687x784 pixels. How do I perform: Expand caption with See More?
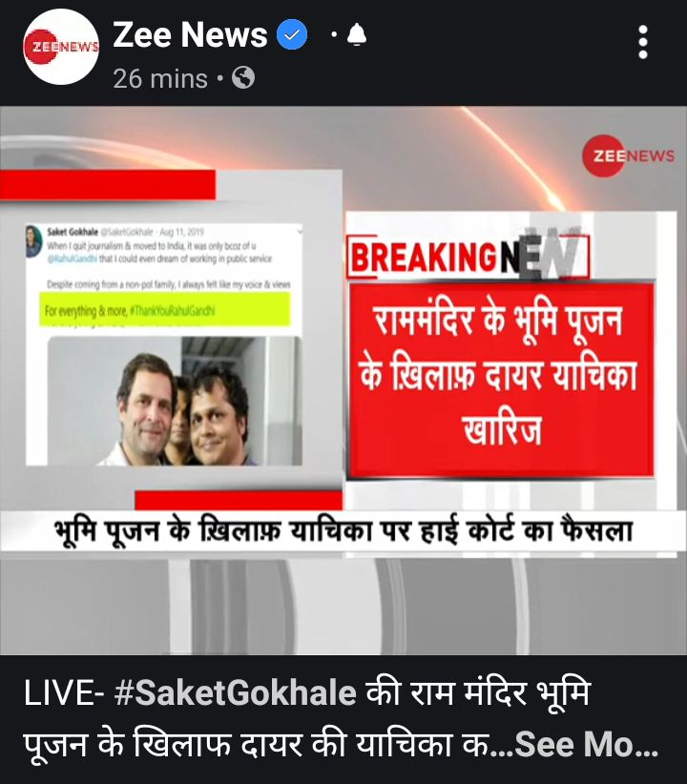[587, 744]
